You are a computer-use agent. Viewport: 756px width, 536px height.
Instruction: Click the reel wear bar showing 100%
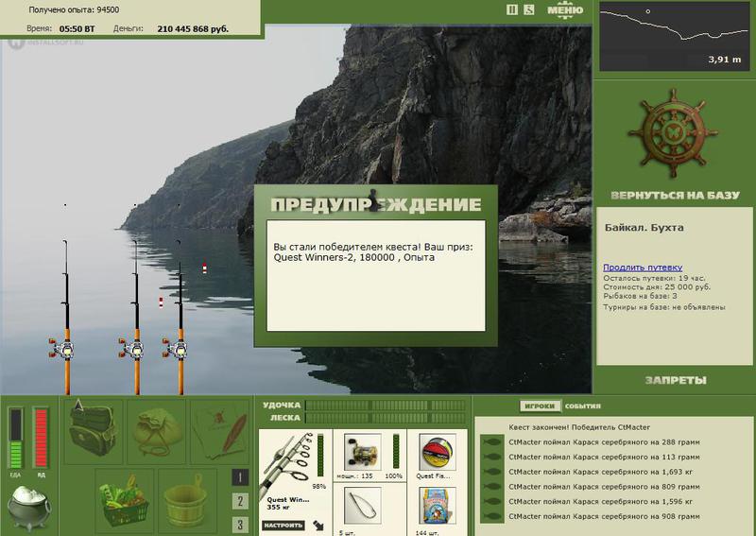pos(396,451)
